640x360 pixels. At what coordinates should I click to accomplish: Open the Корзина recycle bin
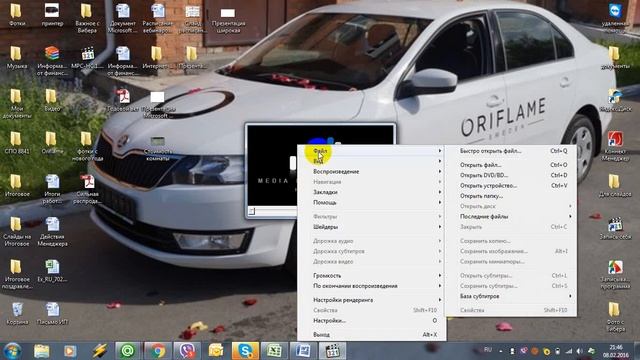[x=17, y=313]
